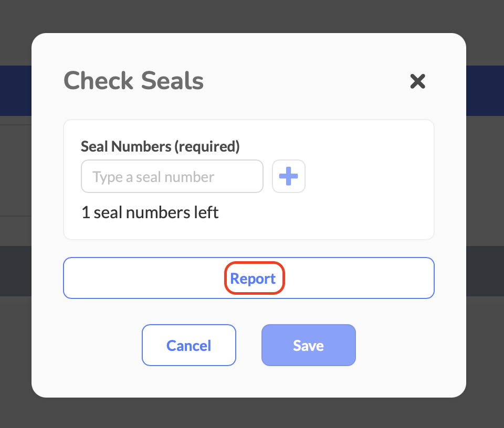Viewport: 504px width, 428px height.
Task: Click the red-outlined Report label
Action: tap(253, 279)
